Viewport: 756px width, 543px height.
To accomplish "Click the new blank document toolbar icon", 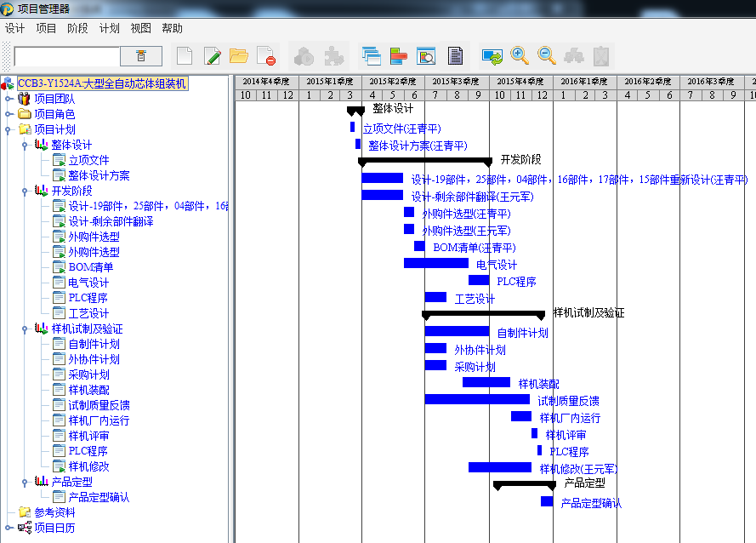I will point(185,56).
